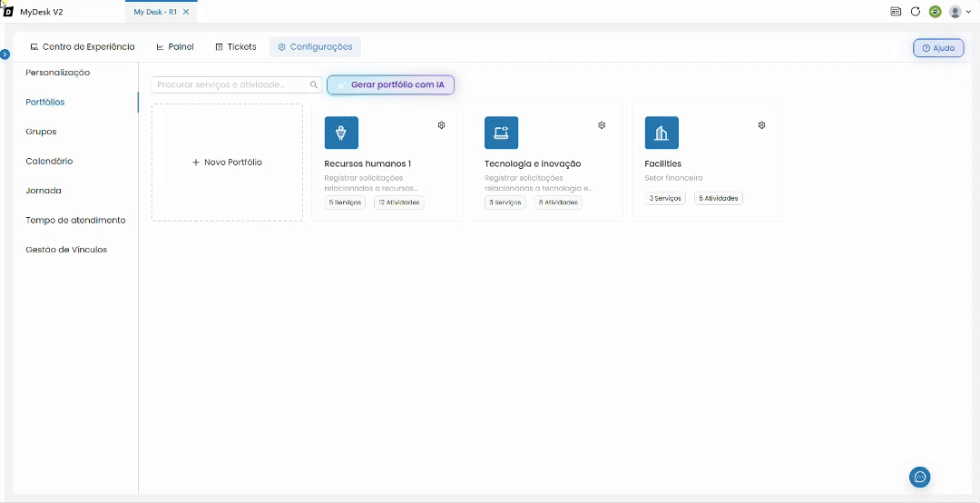Open the user profile avatar menu
Viewport: 980px width, 503px height.
tap(960, 11)
